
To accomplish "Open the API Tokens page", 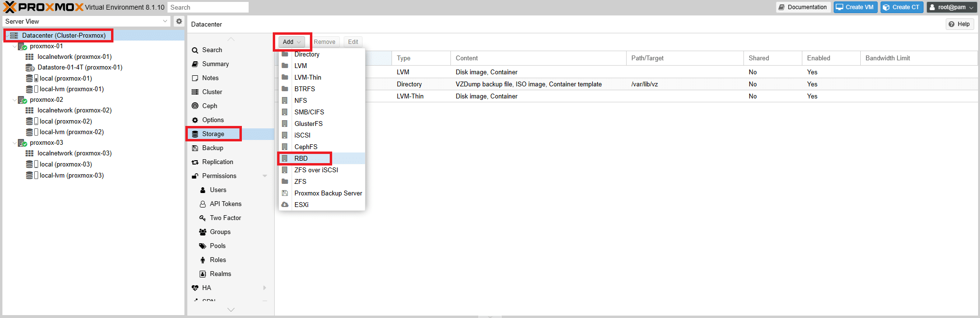I will [225, 204].
